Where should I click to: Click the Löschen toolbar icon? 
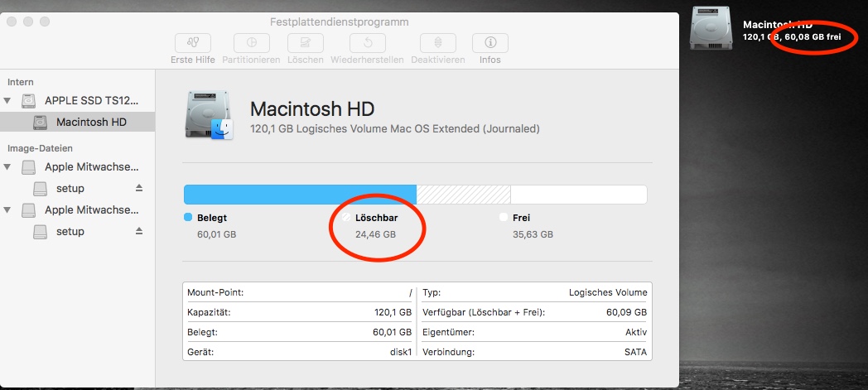click(x=305, y=42)
